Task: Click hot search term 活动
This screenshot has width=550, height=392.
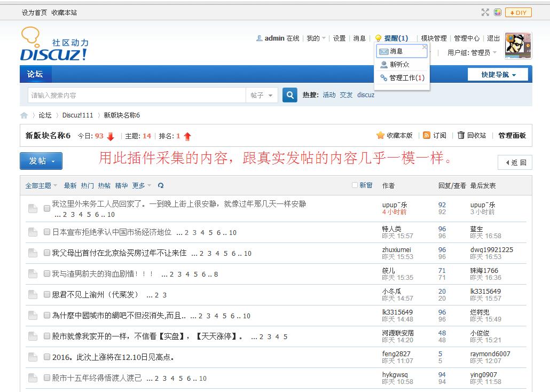Action: coord(329,95)
